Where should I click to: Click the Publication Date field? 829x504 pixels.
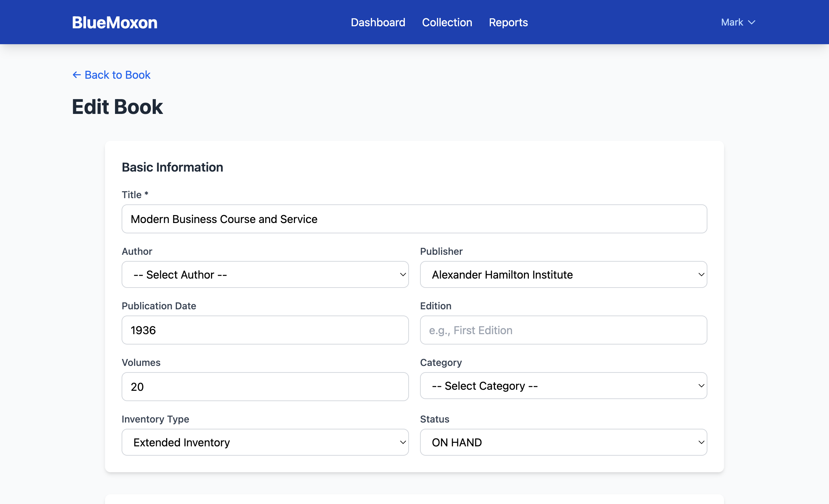[x=265, y=330]
